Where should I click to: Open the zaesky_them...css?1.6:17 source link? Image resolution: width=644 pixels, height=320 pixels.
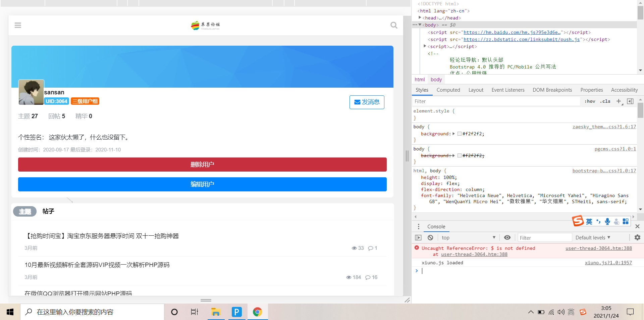click(604, 127)
